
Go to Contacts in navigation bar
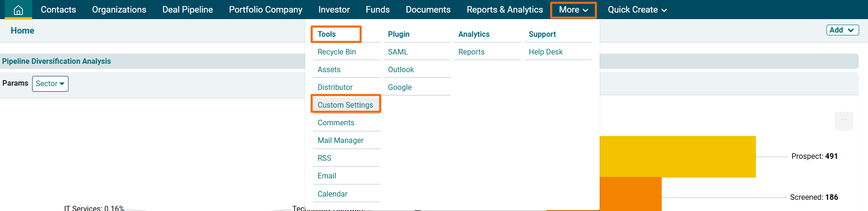click(x=58, y=10)
